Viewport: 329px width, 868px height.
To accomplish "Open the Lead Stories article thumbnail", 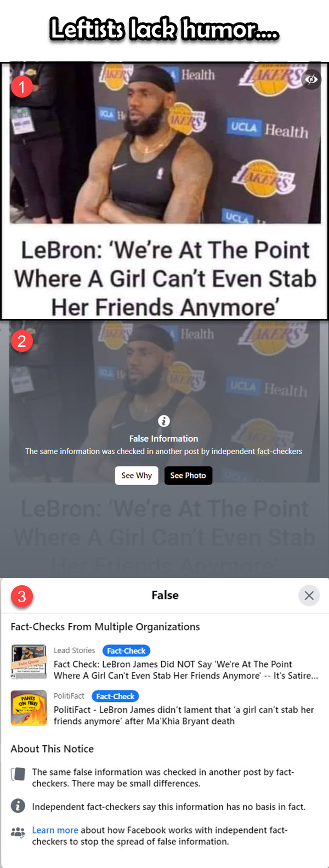I will click(x=29, y=662).
